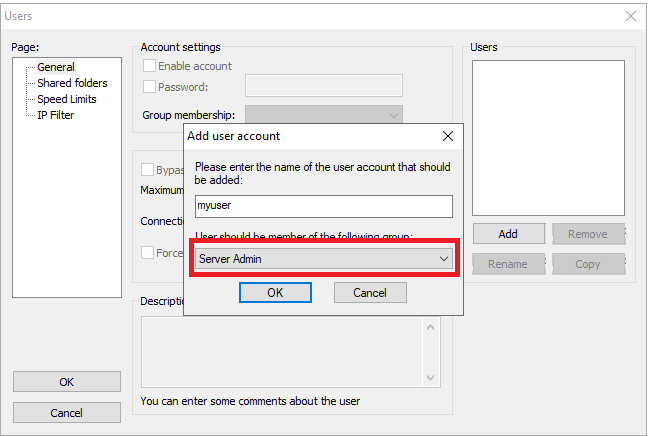Image resolution: width=648 pixels, height=436 pixels.
Task: Confirm with OK in Add user account dialog
Action: (275, 292)
